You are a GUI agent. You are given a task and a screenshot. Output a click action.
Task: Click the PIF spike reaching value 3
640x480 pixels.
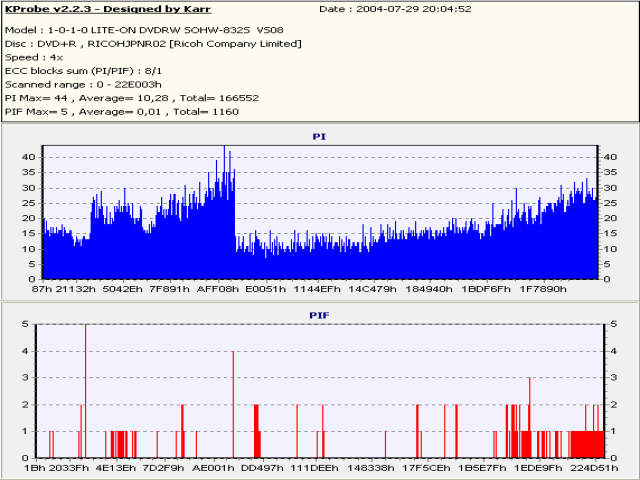[530, 418]
